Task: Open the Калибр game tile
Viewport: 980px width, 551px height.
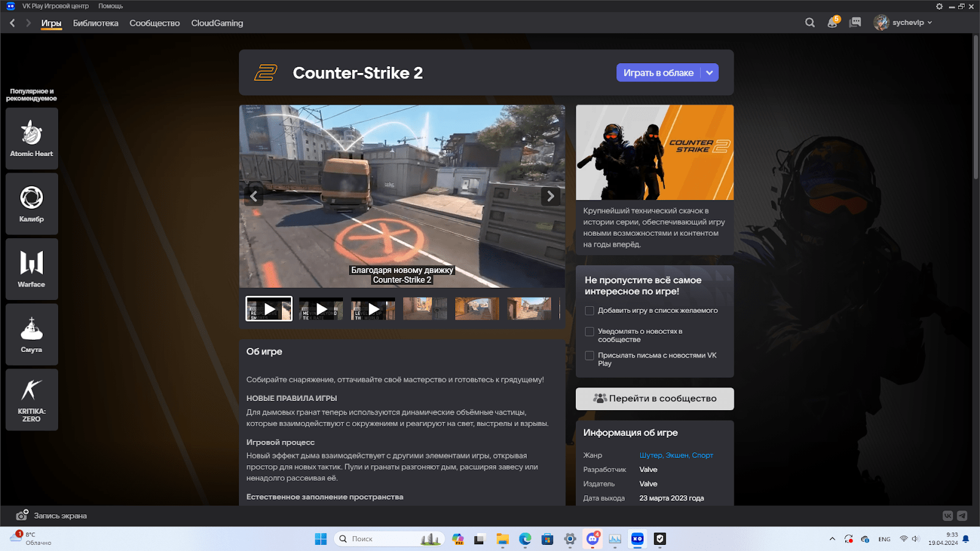Action: 32,203
